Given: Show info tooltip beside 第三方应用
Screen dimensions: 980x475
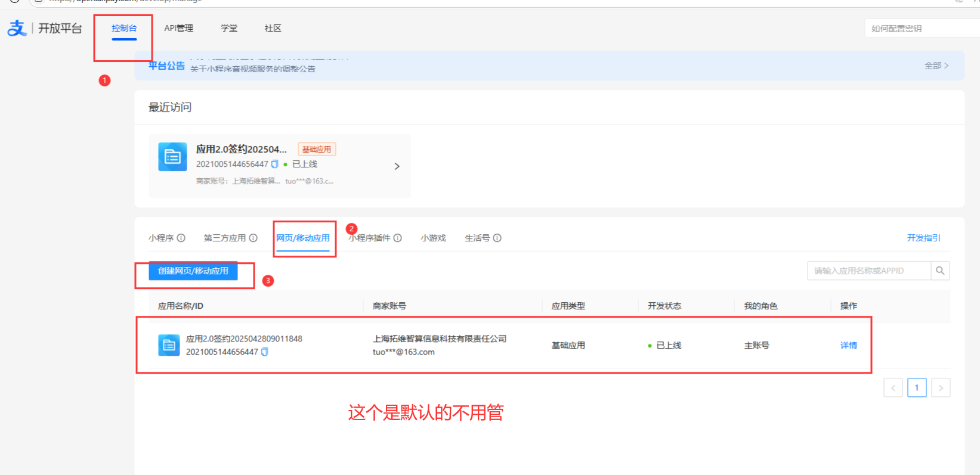Looking at the screenshot, I should click(x=253, y=238).
